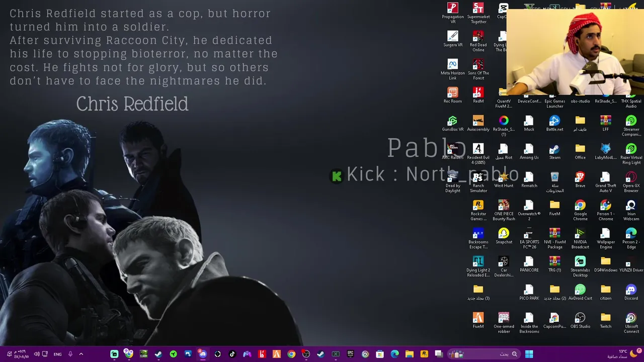Open the Rec Room shortcut
This screenshot has height=362, width=644.
pyautogui.click(x=453, y=95)
